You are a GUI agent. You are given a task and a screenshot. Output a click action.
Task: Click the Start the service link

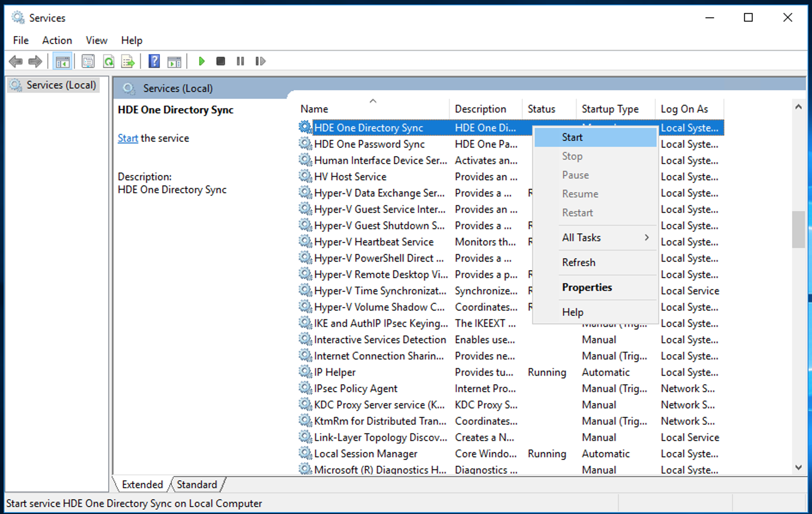(x=128, y=138)
